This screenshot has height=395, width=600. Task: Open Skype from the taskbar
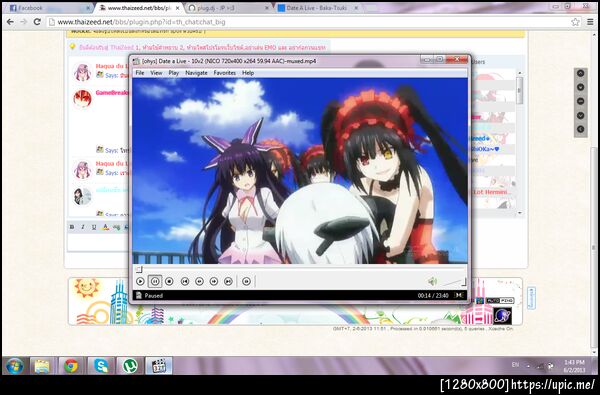(101, 366)
